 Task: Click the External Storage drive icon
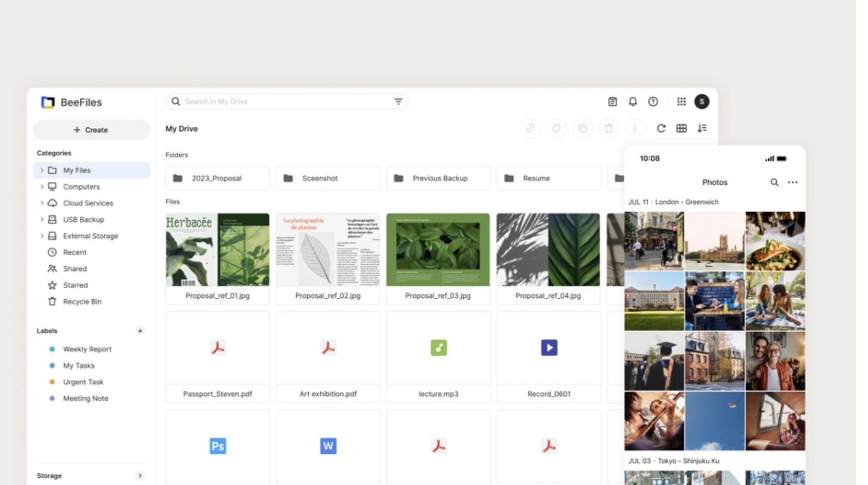[x=53, y=236]
